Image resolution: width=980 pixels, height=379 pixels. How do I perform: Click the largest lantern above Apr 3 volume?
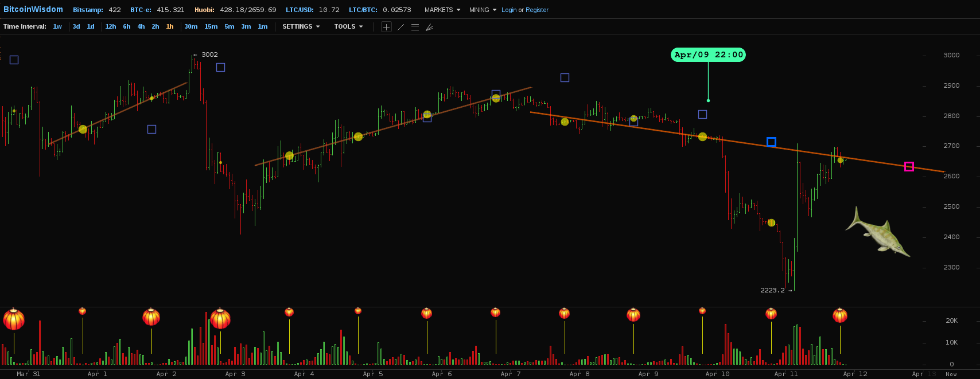point(220,318)
